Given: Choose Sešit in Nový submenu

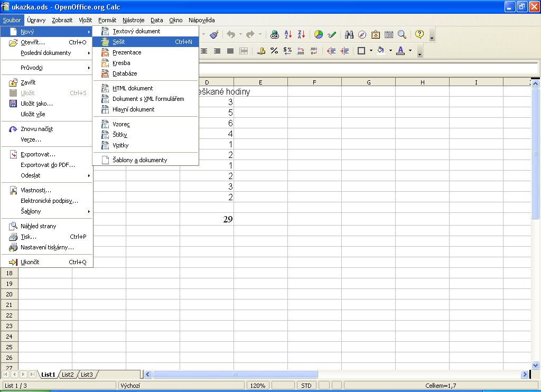Looking at the screenshot, I should click(146, 42).
